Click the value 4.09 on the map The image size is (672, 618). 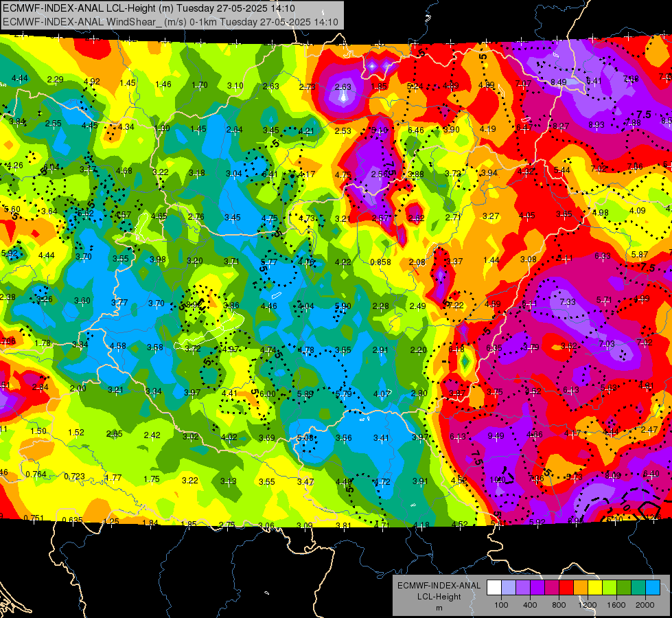[x=637, y=211]
